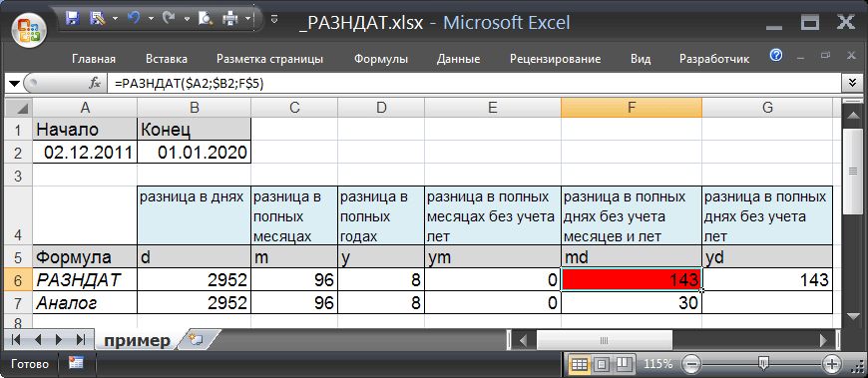
Task: Open the Формулы ribbon tab
Action: pos(381,59)
